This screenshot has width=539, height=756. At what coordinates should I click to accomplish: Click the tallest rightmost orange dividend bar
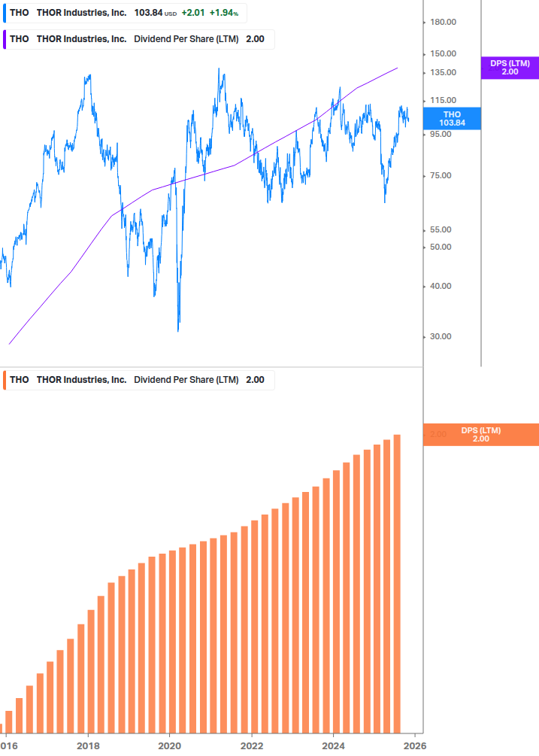(x=397, y=584)
